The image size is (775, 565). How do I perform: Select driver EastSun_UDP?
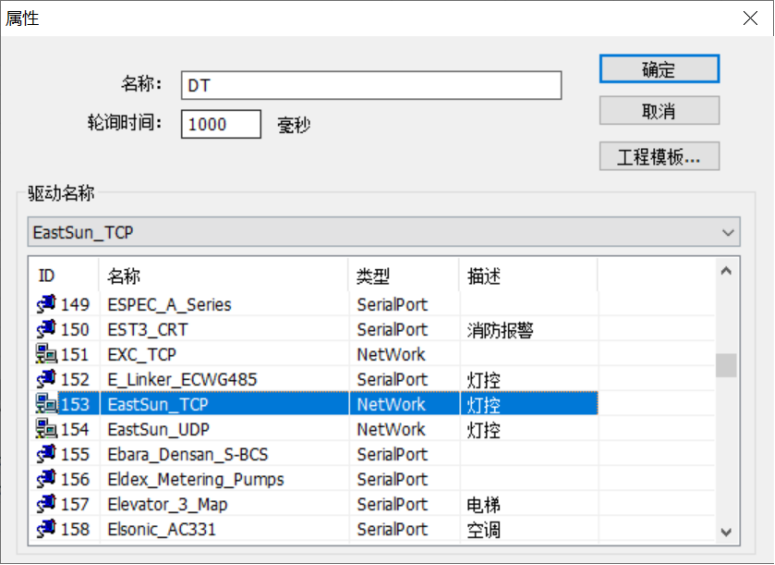[x=159, y=430]
